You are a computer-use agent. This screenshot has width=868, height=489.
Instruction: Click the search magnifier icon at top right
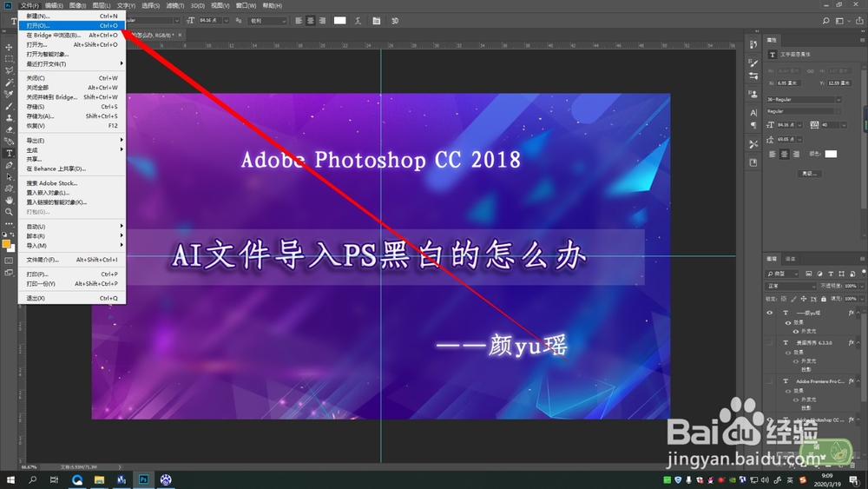pos(825,21)
